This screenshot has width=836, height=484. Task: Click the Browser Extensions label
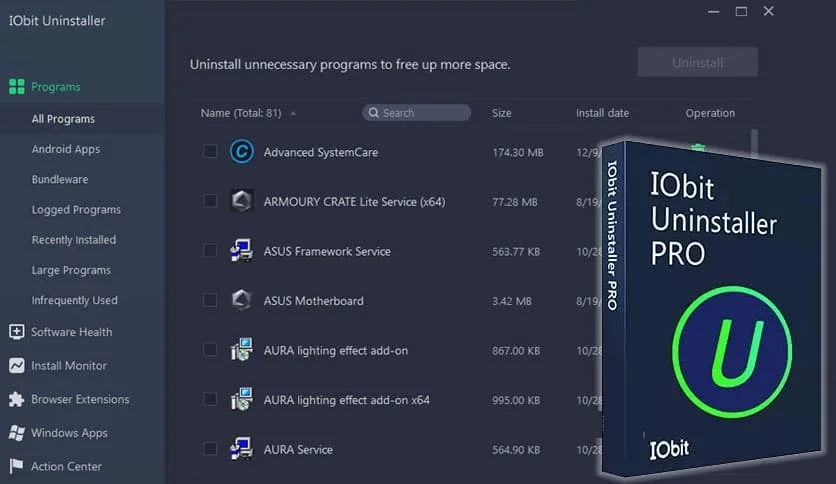tap(80, 399)
